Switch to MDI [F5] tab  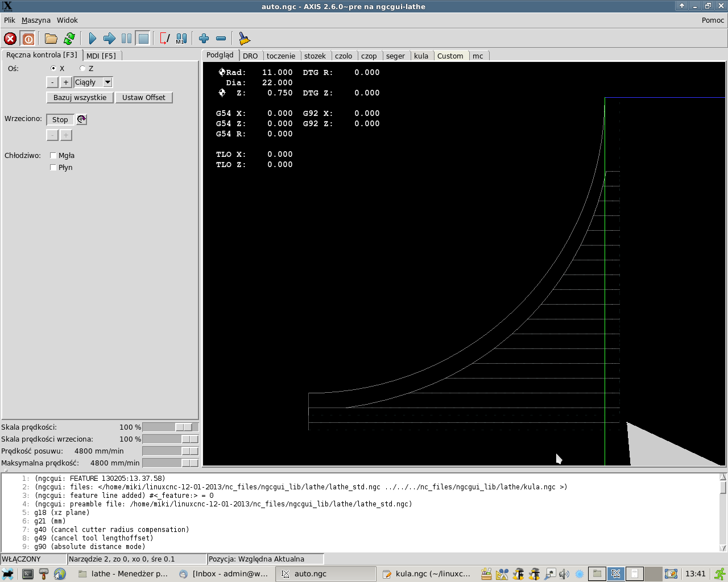(x=101, y=56)
